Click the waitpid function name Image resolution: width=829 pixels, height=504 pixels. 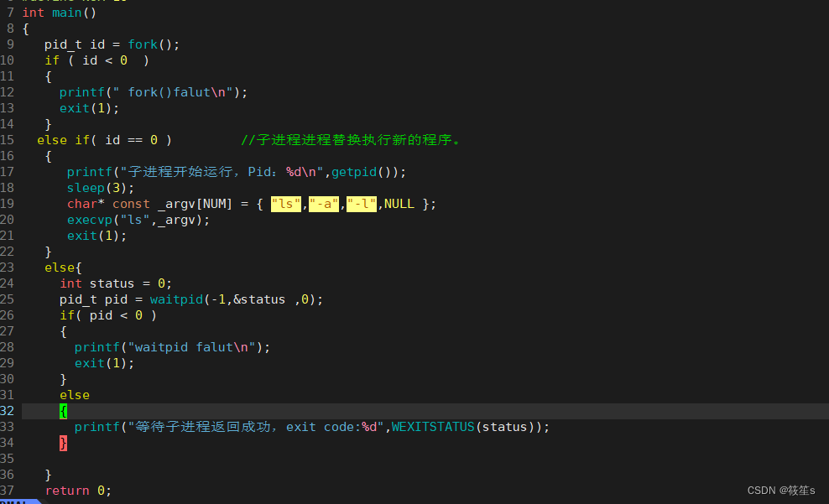176,299
